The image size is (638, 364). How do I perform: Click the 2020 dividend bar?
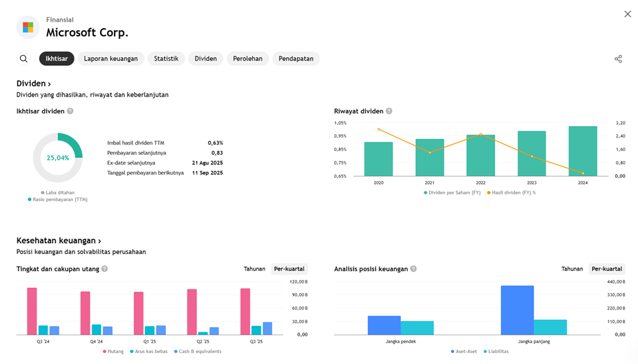[x=379, y=159]
